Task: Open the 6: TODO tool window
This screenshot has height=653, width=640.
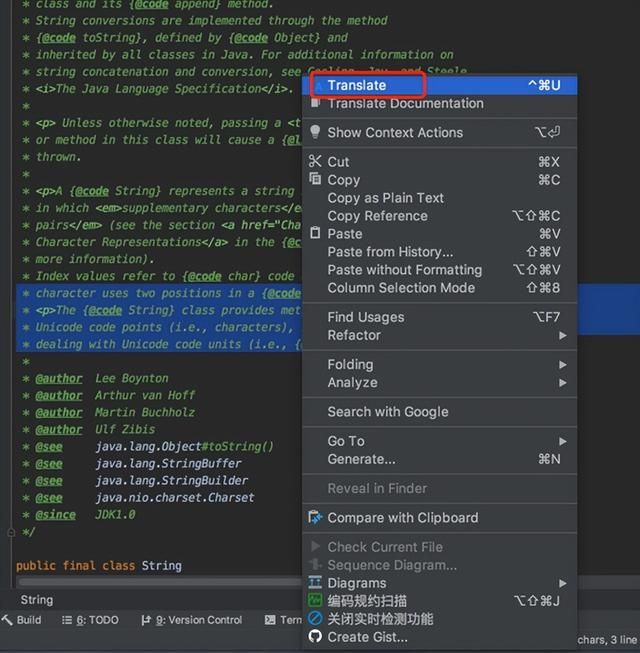Action: coord(91,620)
